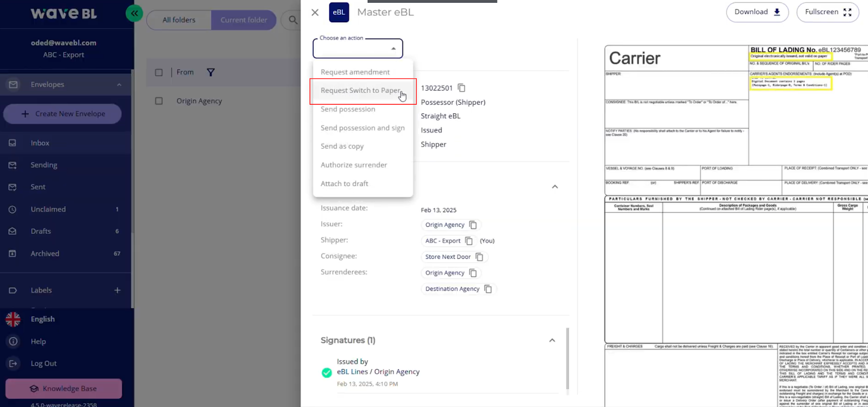Tick the select-all checkbox beside From
Screen dimensions: 868x407
point(159,72)
